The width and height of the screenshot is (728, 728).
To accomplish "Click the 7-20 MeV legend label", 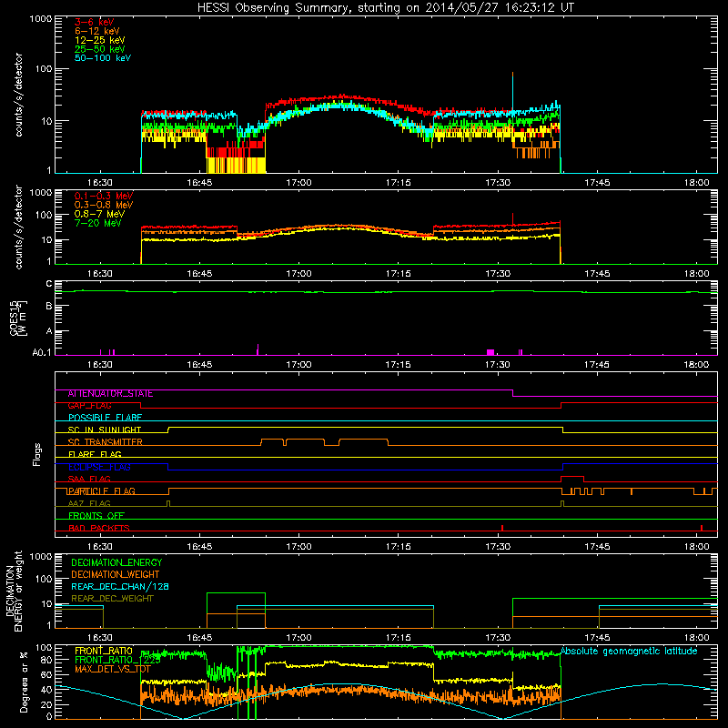I will pyautogui.click(x=98, y=223).
